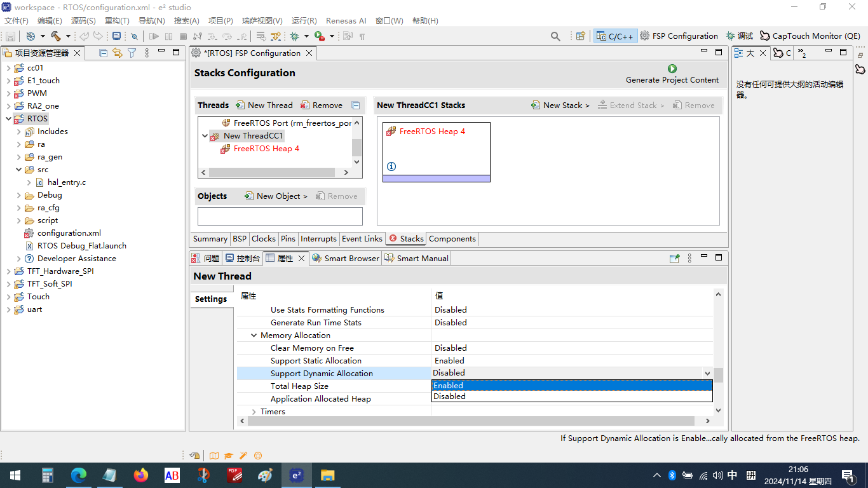Select Disabled in the dropdown list
The width and height of the screenshot is (868, 488).
click(572, 396)
